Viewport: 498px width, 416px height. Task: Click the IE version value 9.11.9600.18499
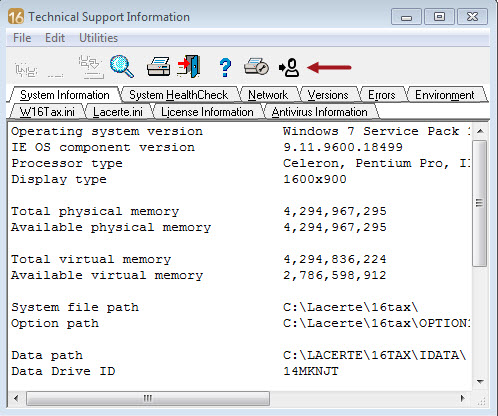click(343, 147)
